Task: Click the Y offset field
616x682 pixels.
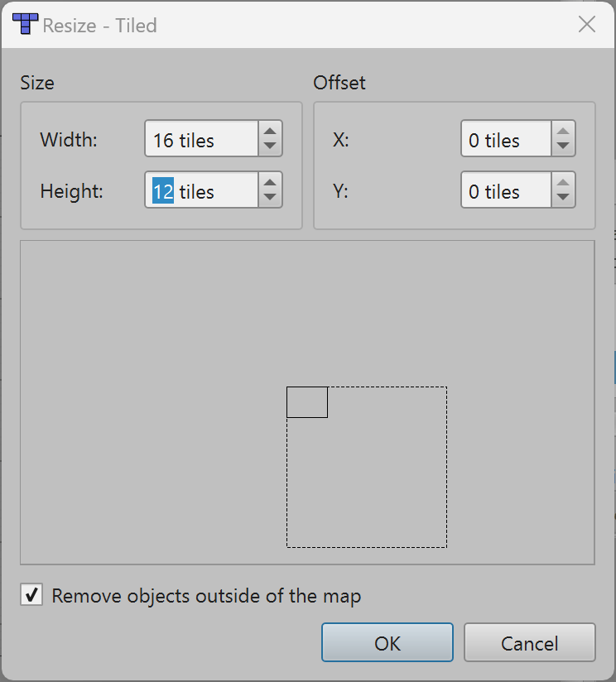Action: (x=507, y=190)
